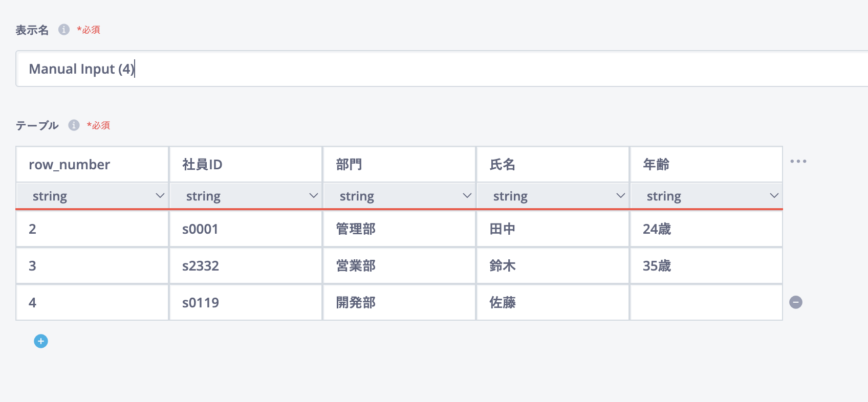Screen dimensions: 868x402
Task: Open the 年齢 column type dropdown
Action: click(707, 196)
